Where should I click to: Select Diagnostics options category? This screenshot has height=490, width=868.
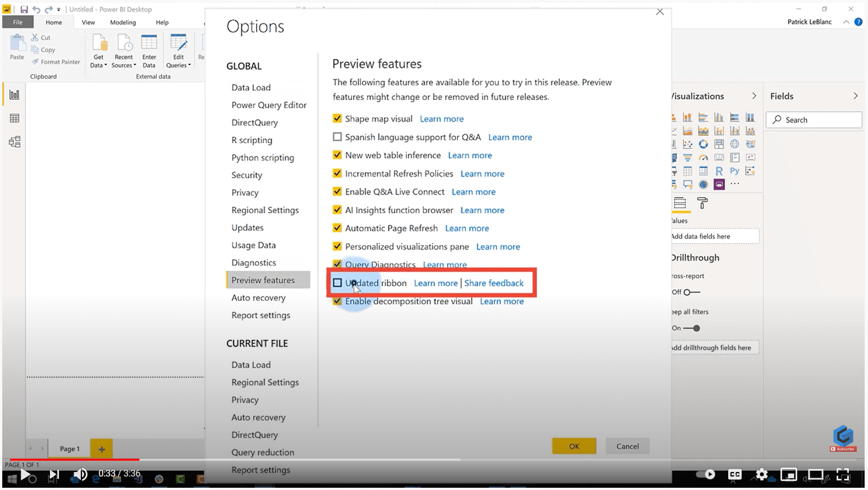pos(254,263)
